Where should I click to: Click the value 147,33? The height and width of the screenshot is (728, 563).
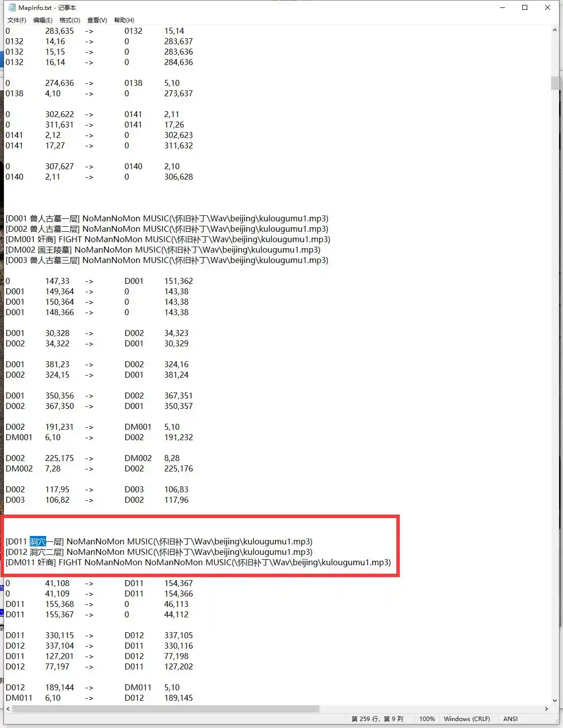(x=58, y=281)
